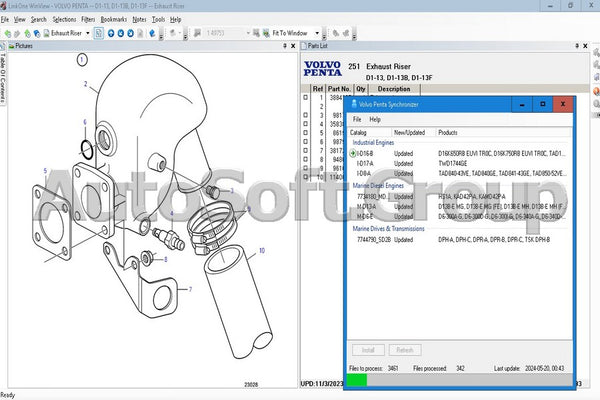Open the Synchronizer Help menu
The image size is (600, 400).
(375, 119)
